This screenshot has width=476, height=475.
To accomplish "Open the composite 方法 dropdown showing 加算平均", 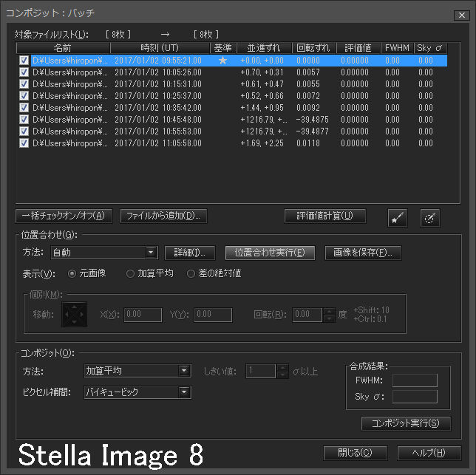I will coord(137,371).
